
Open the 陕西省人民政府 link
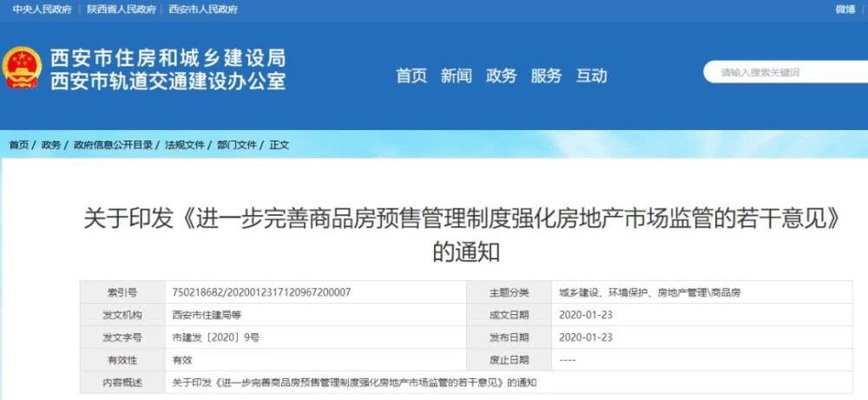coord(120,10)
